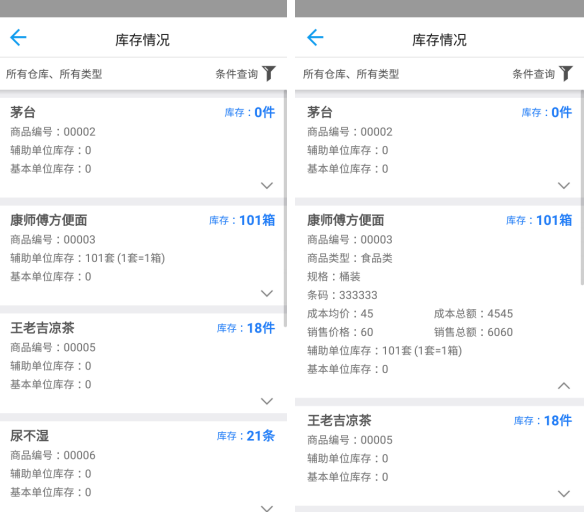
Task: Click right panel vertical scrollbar
Action: tap(582, 188)
